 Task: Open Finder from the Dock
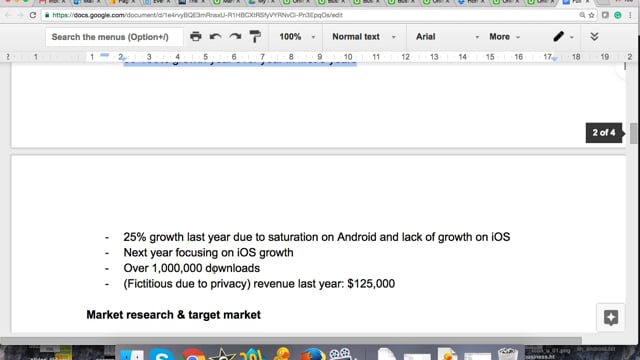[x=131, y=355]
